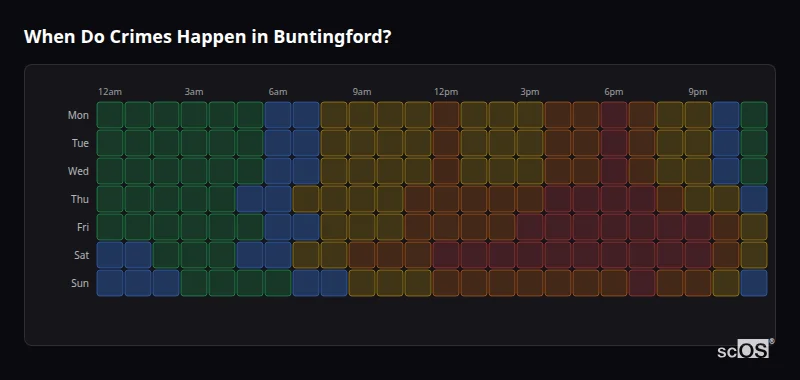This screenshot has height=380, width=800.
Task: Click the Sunday 11pm blue cell
Action: [754, 283]
